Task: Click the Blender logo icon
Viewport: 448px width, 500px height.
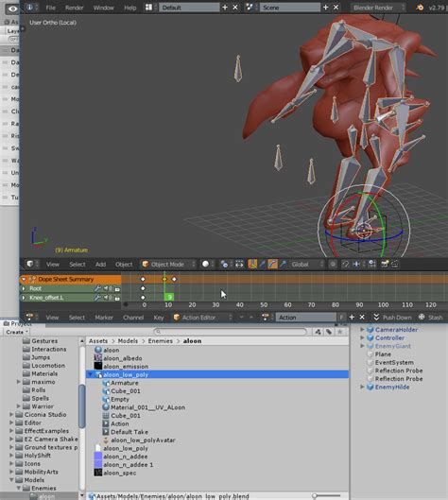Action: 420,8
